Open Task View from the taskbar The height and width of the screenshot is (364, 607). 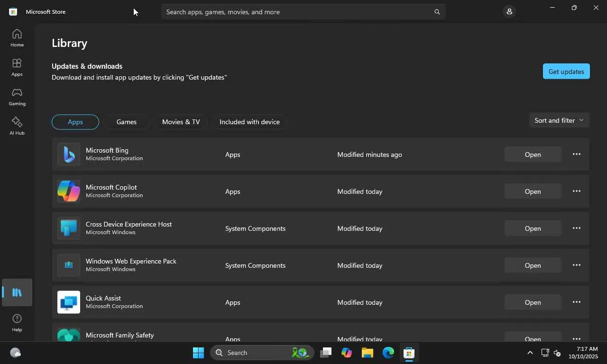326,353
